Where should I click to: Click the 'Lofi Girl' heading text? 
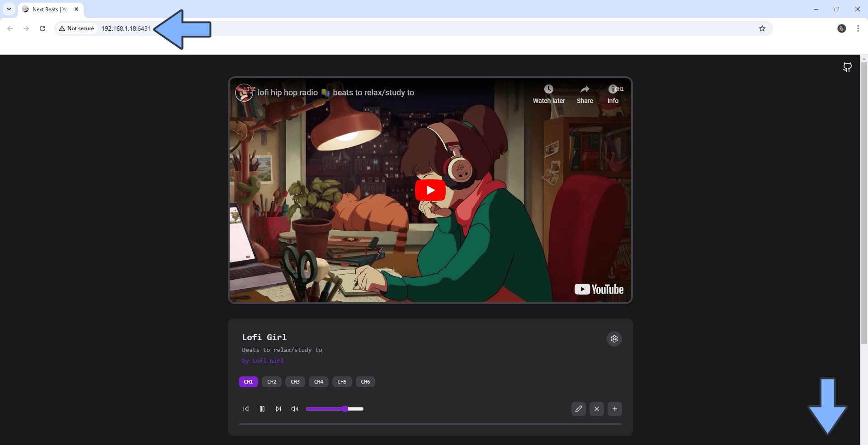tap(264, 337)
